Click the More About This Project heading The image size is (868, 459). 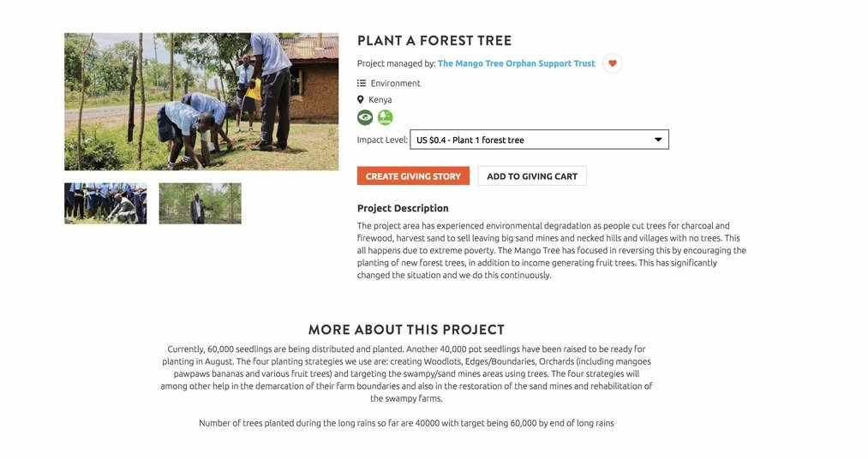[406, 330]
